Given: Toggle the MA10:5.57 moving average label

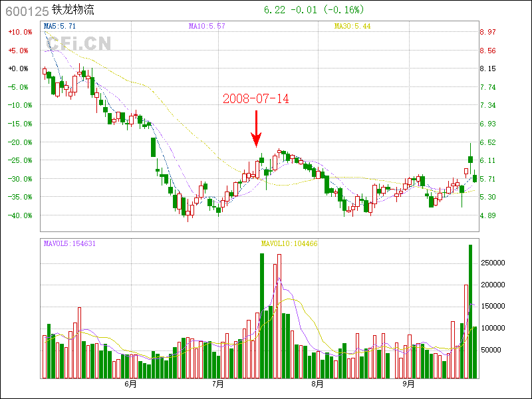Looking at the screenshot, I should point(207,26).
